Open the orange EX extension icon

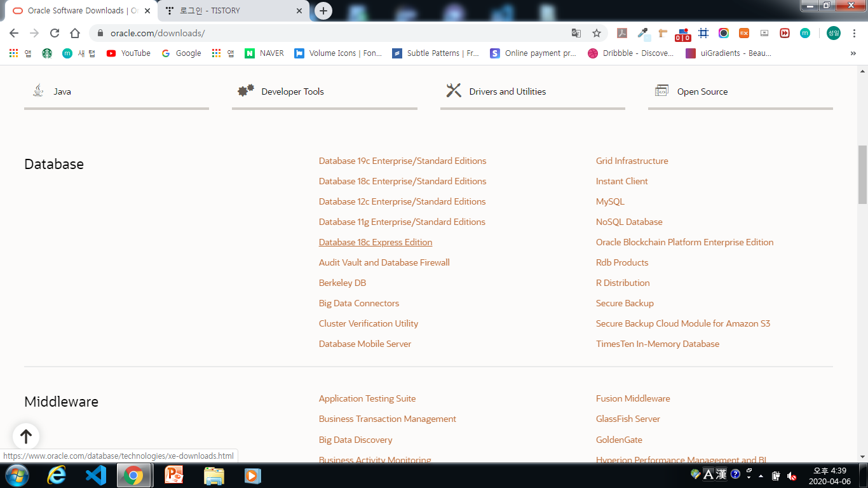point(744,33)
